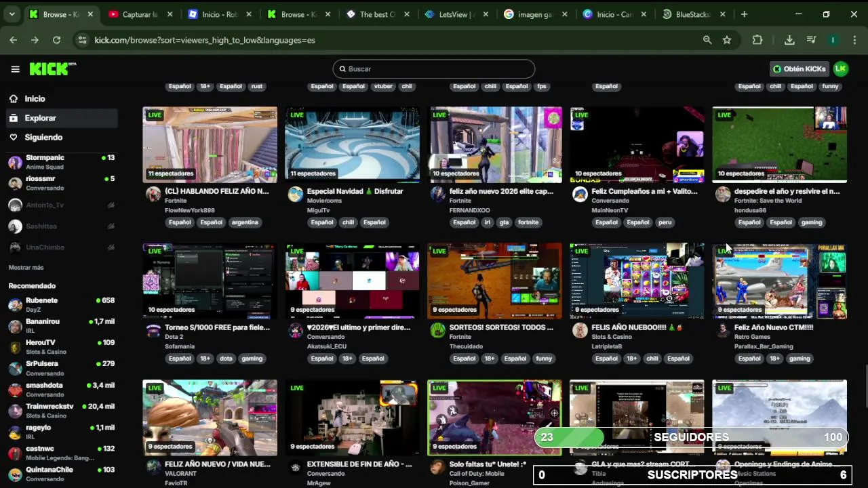Click FlowNewYork898 channel avatar
The height and width of the screenshot is (488, 868).
pos(153,195)
